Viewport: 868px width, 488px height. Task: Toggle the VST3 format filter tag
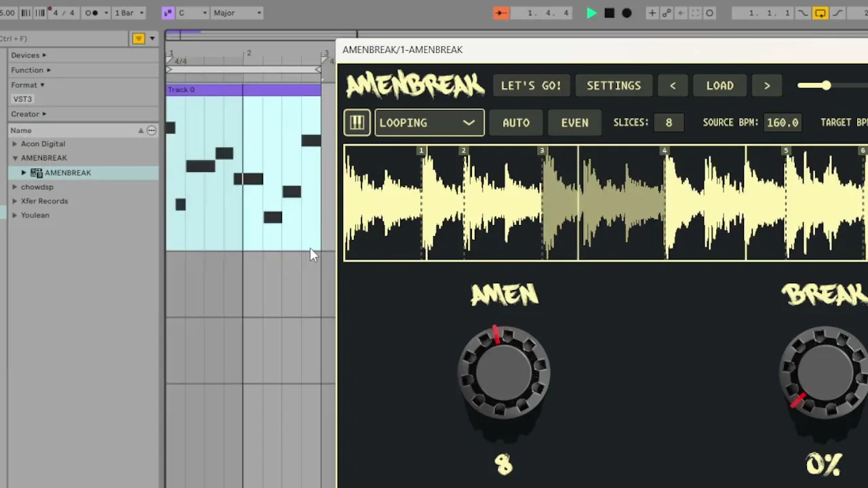coord(22,99)
